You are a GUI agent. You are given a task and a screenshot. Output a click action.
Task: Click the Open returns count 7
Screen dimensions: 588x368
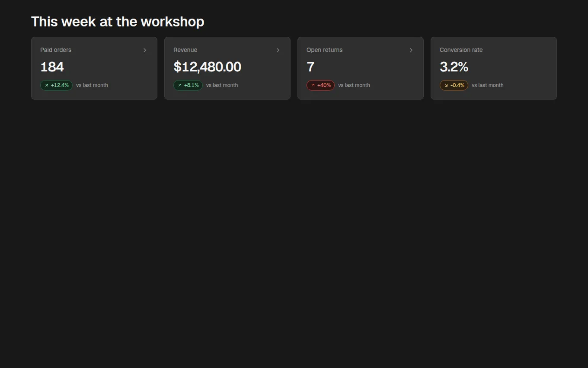click(310, 67)
